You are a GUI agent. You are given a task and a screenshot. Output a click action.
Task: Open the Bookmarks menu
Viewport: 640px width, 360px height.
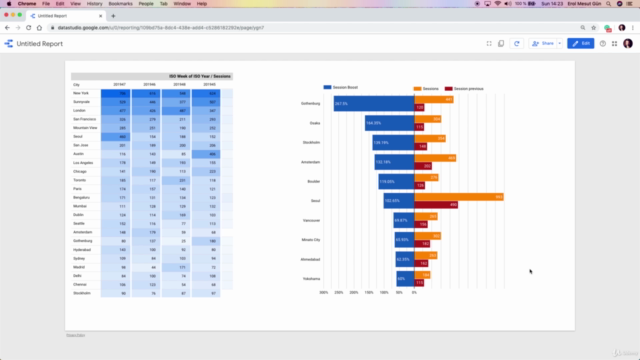click(120, 4)
